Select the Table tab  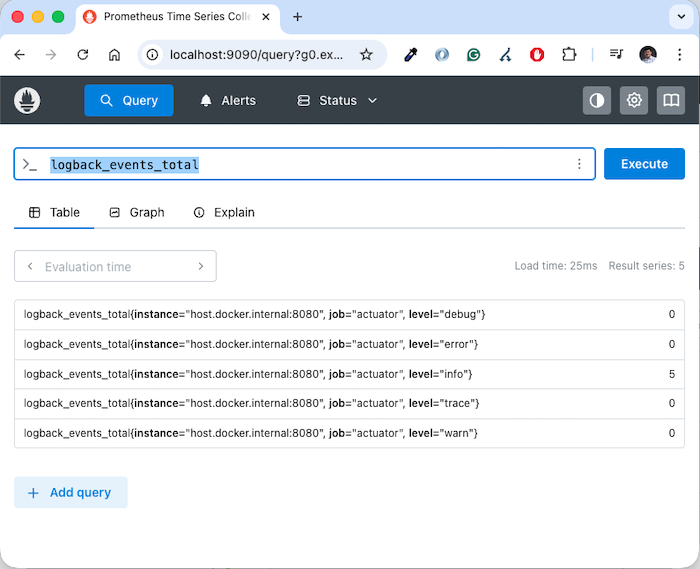point(54,212)
